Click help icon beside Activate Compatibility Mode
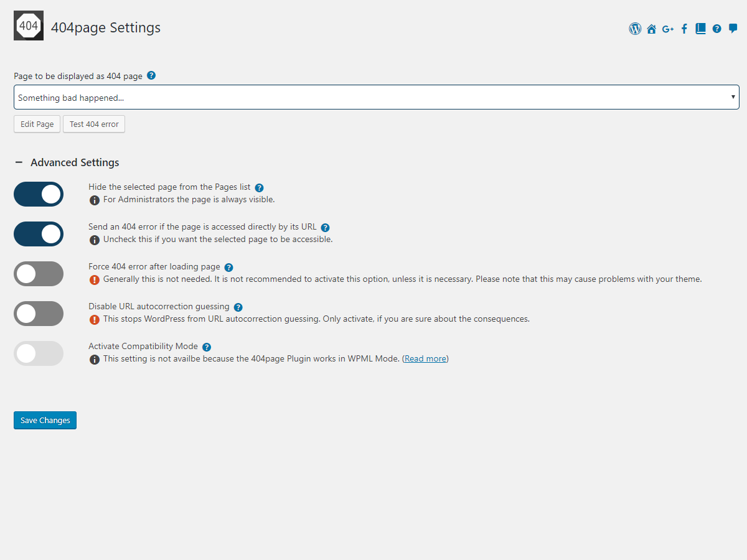The image size is (747, 560). [207, 347]
